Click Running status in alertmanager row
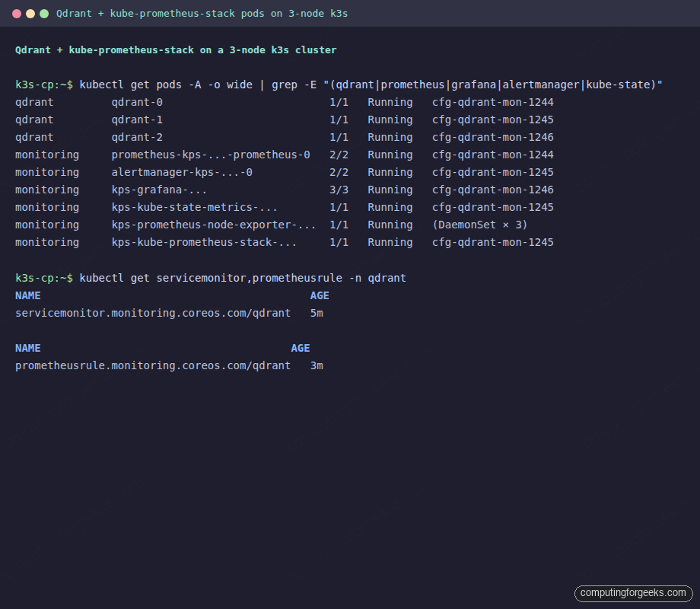This screenshot has height=609, width=700. 390,173
